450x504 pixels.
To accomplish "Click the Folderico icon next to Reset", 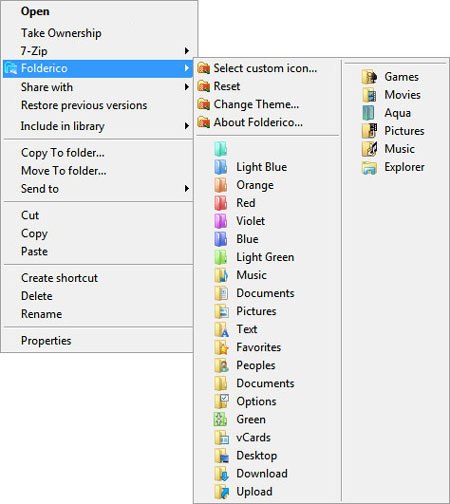I will point(203,86).
